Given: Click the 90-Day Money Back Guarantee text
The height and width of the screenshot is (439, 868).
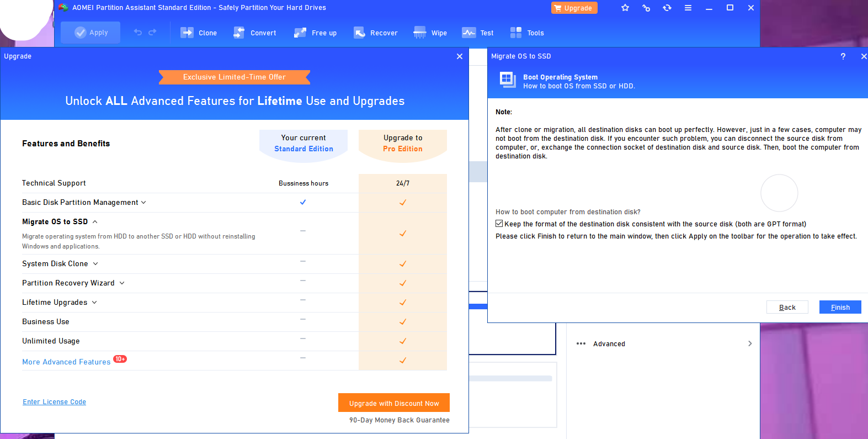Looking at the screenshot, I should (400, 420).
